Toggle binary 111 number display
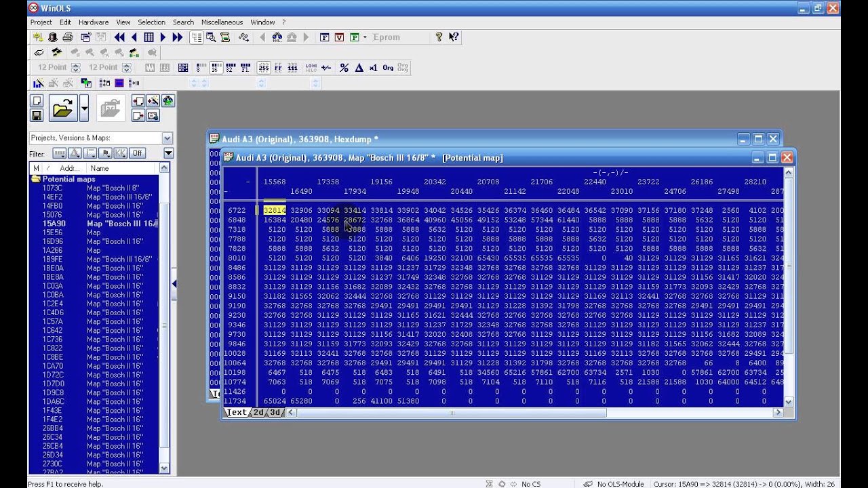868x488 pixels. coord(292,68)
